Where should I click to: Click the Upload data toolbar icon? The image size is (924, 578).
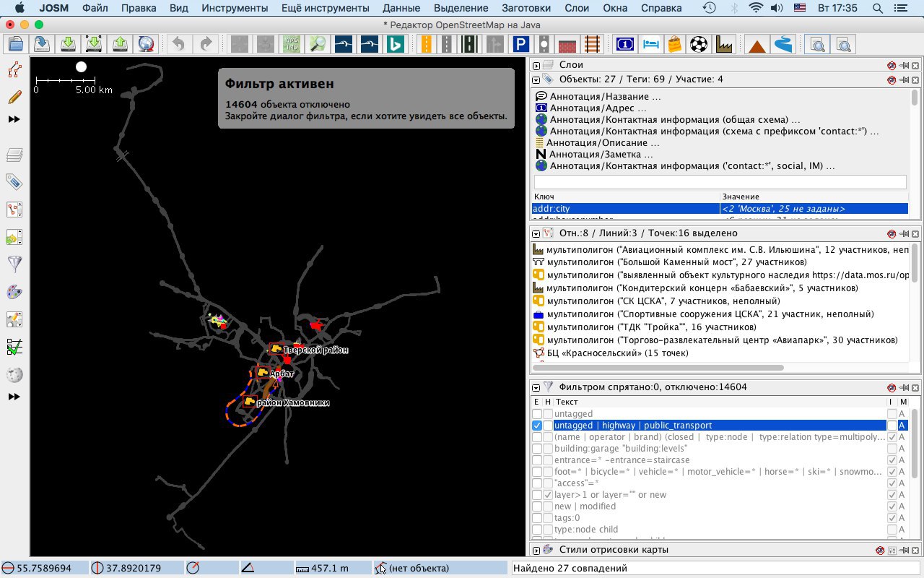120,44
